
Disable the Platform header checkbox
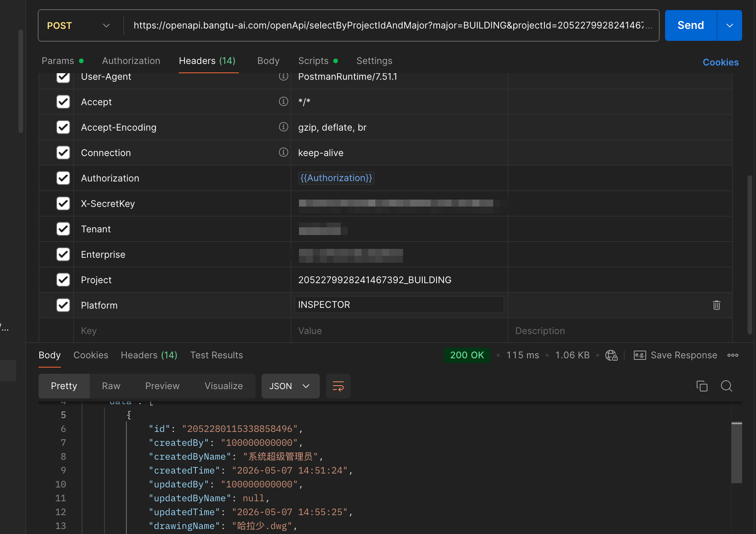tap(63, 305)
